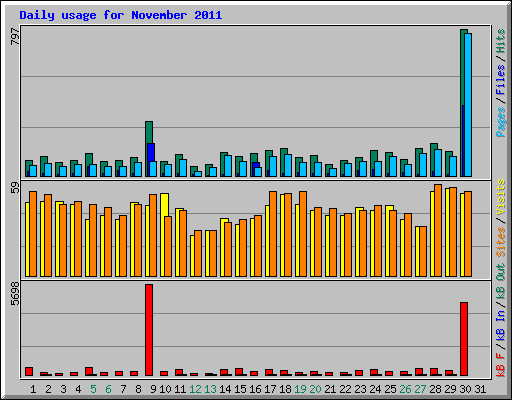Click the day 9 axis label
Viewport: 512px width, 400px height.
tap(153, 389)
